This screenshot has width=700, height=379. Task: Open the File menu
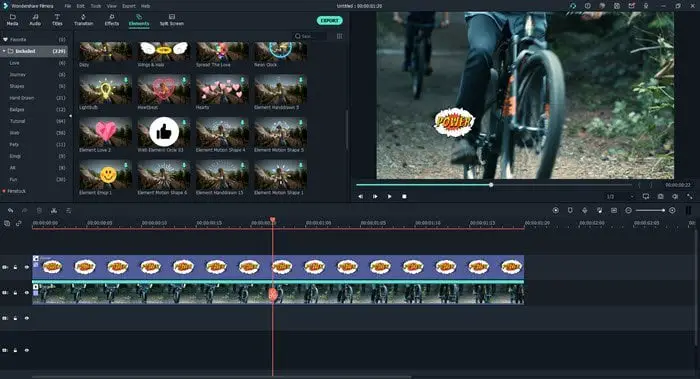coord(67,6)
